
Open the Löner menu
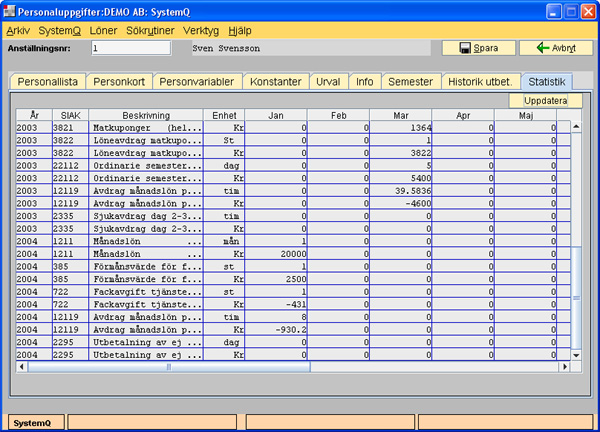coord(104,31)
